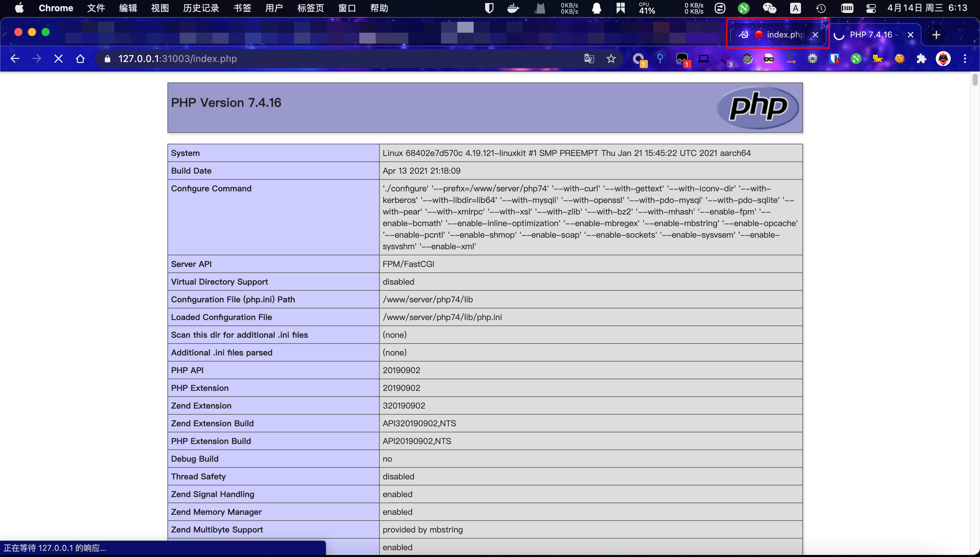Open the 书签 menu
The image size is (980, 557).
click(242, 8)
